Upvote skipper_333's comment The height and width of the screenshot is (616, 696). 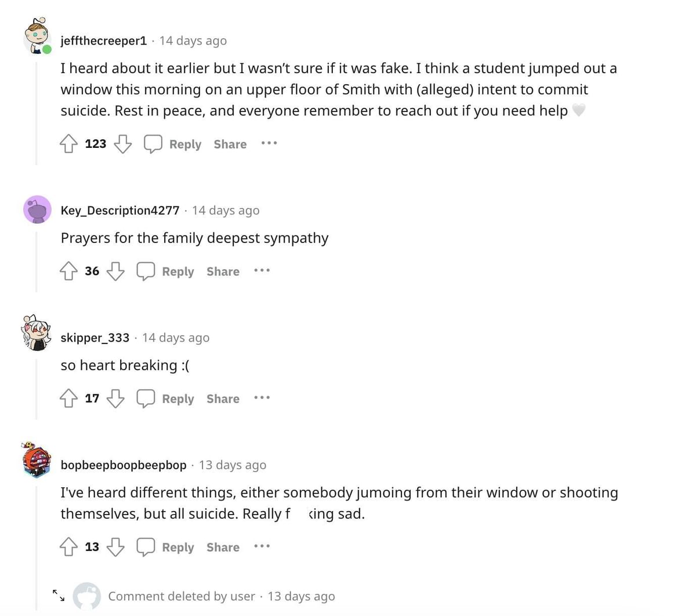68,398
